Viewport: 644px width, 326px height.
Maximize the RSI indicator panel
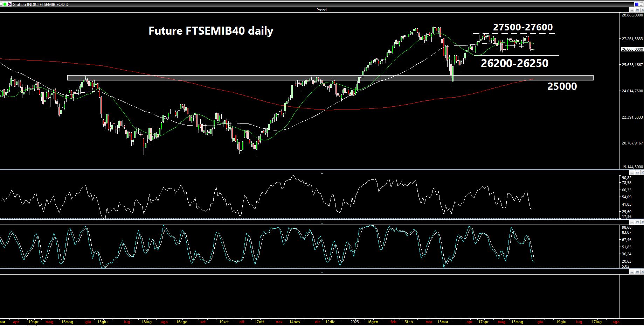(x=637, y=172)
